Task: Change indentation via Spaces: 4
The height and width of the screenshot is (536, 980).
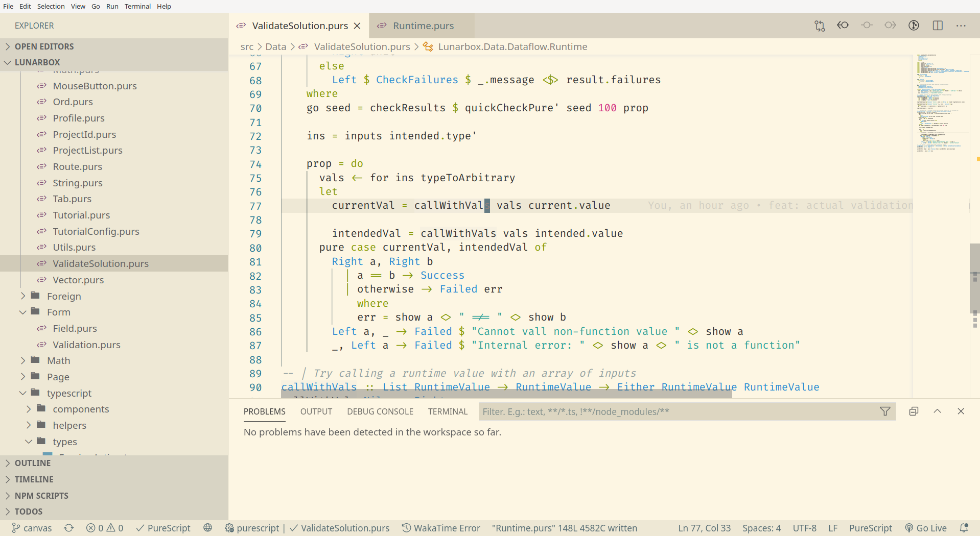Action: (x=762, y=528)
